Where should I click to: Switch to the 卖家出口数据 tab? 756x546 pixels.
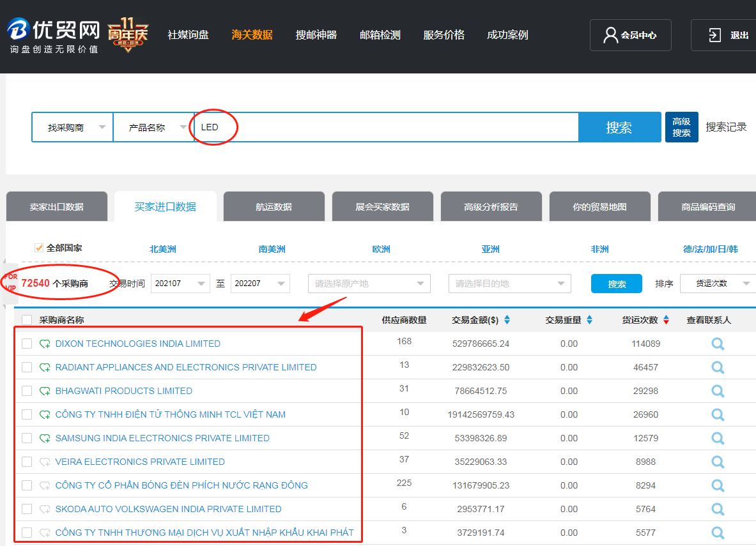coord(57,207)
